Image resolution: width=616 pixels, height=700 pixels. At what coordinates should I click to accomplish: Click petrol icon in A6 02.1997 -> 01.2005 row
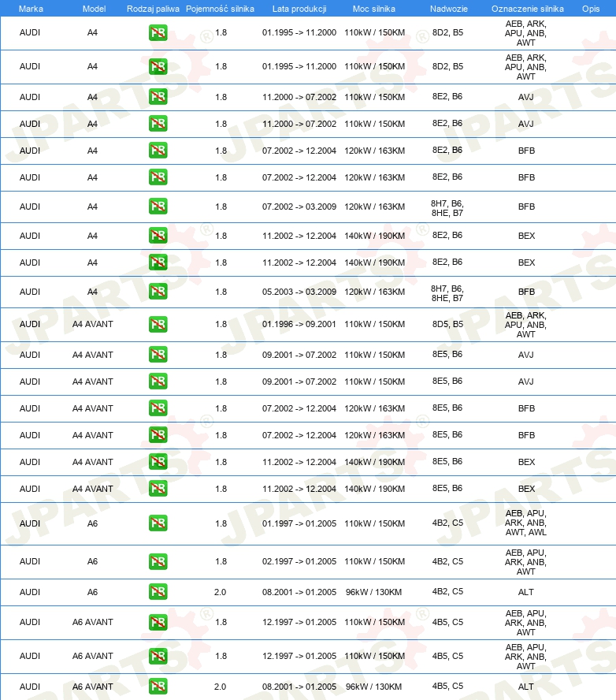click(158, 561)
